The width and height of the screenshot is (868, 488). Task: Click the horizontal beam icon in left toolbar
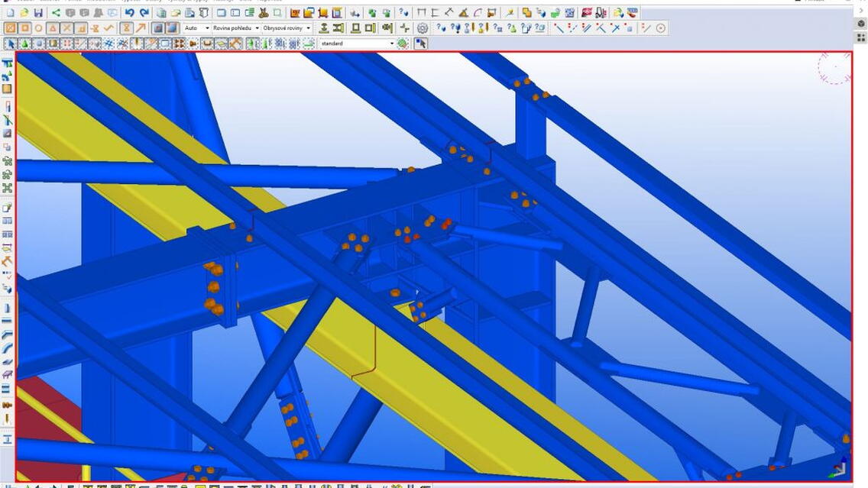click(x=7, y=320)
